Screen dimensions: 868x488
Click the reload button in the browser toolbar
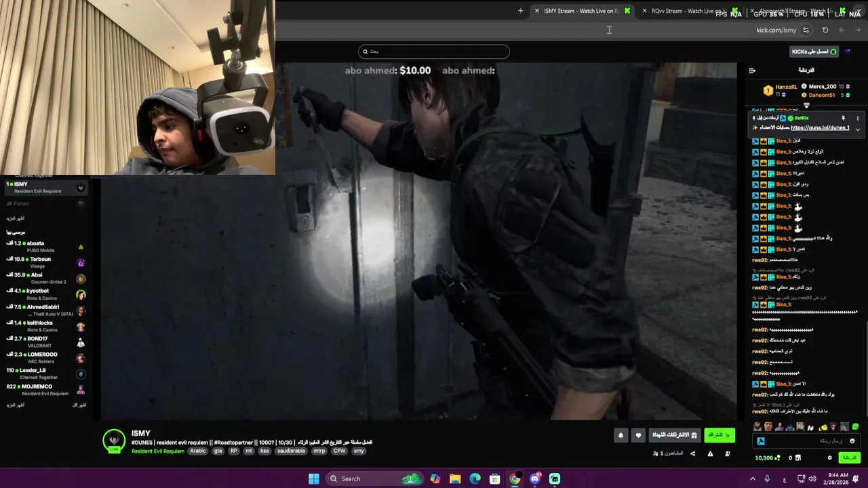pos(825,30)
